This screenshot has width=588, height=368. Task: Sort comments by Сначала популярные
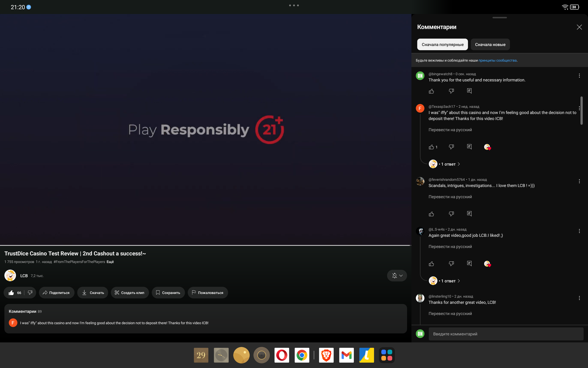(x=442, y=45)
